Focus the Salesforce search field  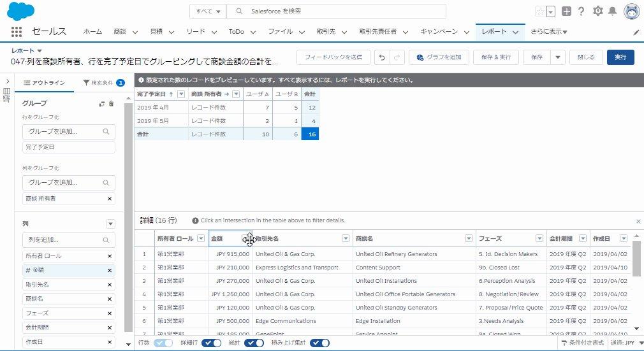[336, 11]
